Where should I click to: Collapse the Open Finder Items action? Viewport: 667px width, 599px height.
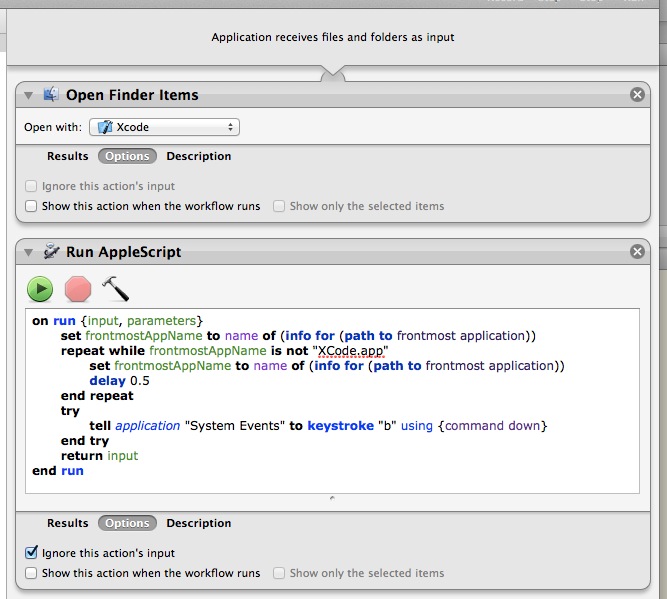[29, 95]
